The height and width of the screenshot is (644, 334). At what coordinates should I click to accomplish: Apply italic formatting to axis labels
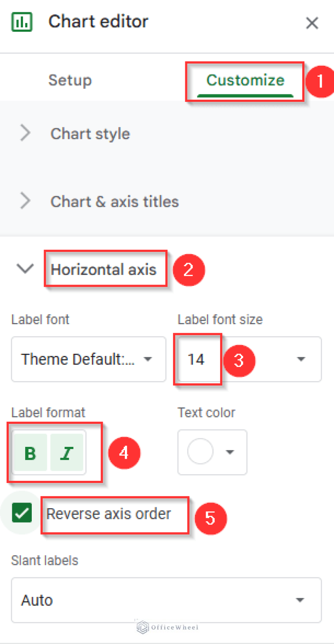pyautogui.click(x=66, y=453)
